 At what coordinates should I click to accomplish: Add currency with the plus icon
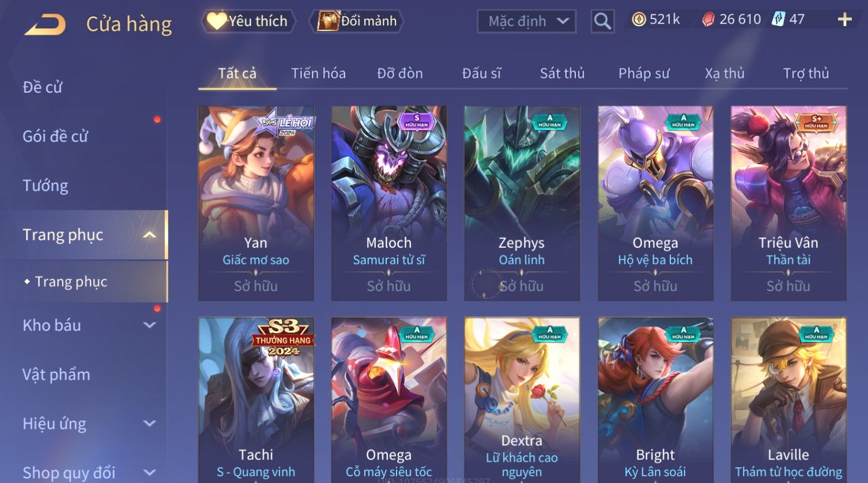pos(844,20)
